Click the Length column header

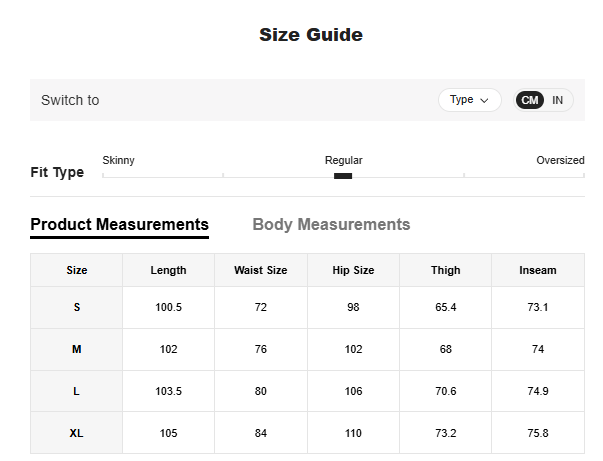pyautogui.click(x=168, y=270)
